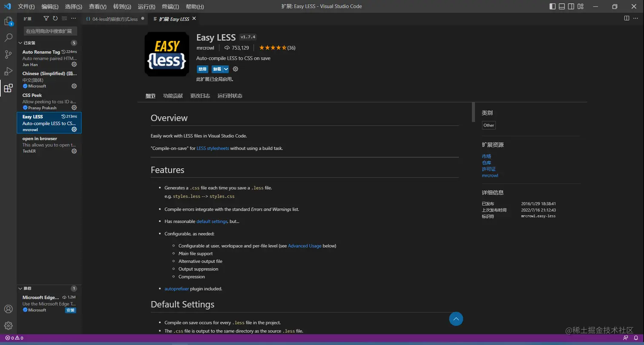Open the 查看(V) menu
The height and width of the screenshot is (345, 644).
tap(98, 6)
